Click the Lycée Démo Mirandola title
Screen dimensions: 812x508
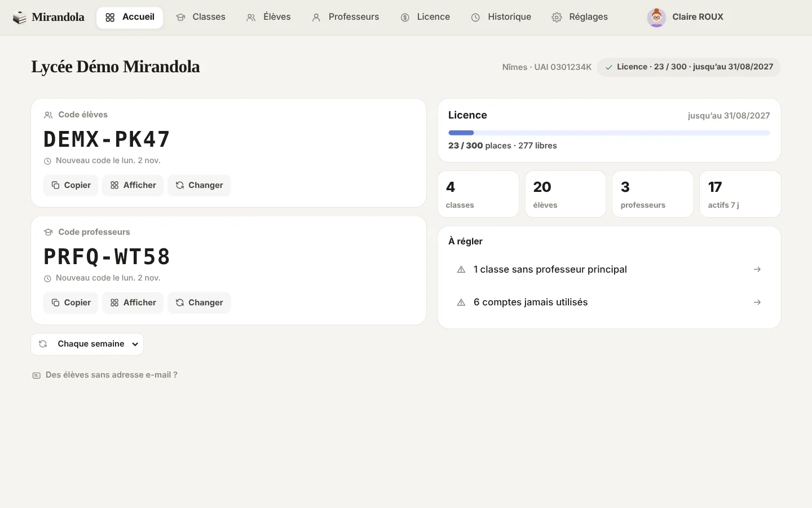[116, 67]
